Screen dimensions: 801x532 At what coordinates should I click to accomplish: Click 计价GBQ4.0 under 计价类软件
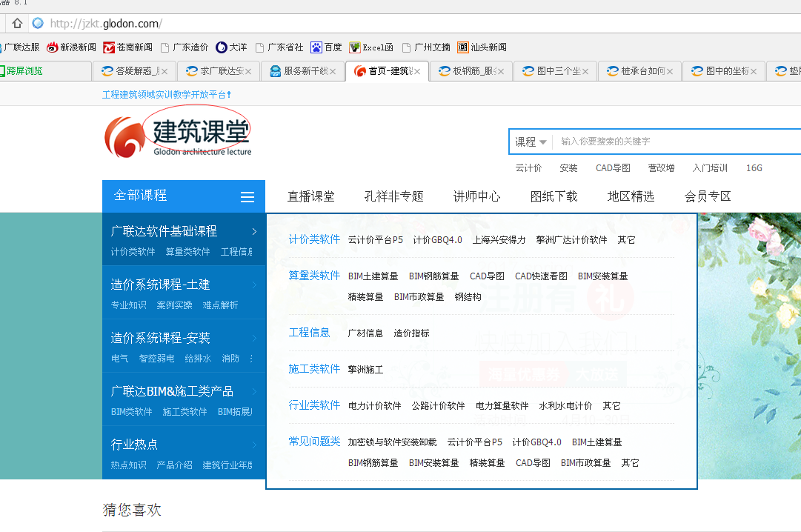(437, 240)
